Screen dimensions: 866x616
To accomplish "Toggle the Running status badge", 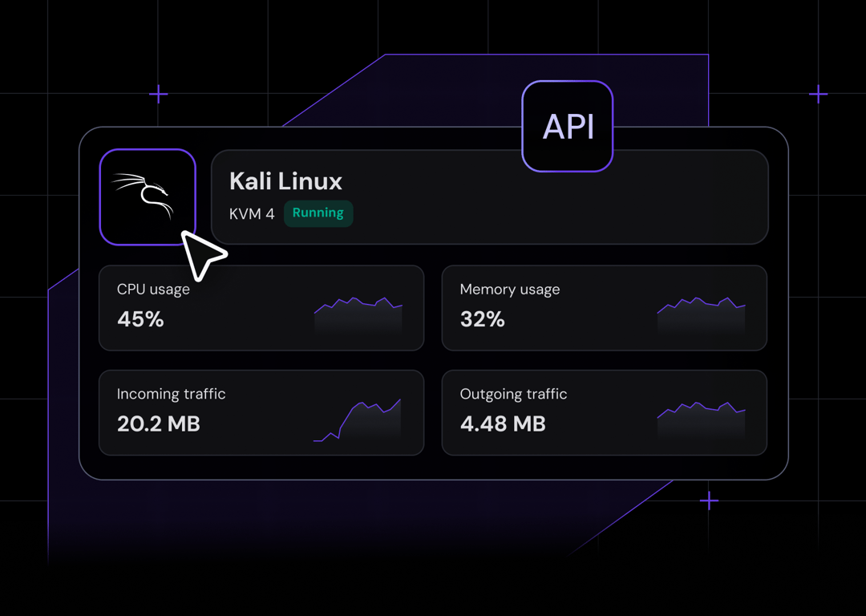I will (x=318, y=213).
